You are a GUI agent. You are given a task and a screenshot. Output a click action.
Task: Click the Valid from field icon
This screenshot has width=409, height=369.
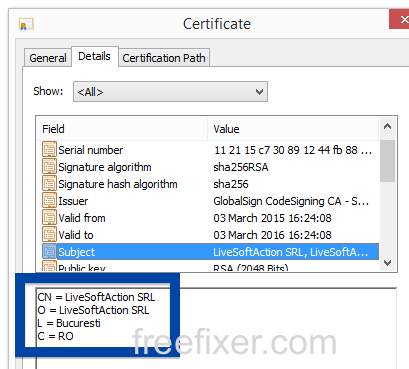click(x=49, y=218)
